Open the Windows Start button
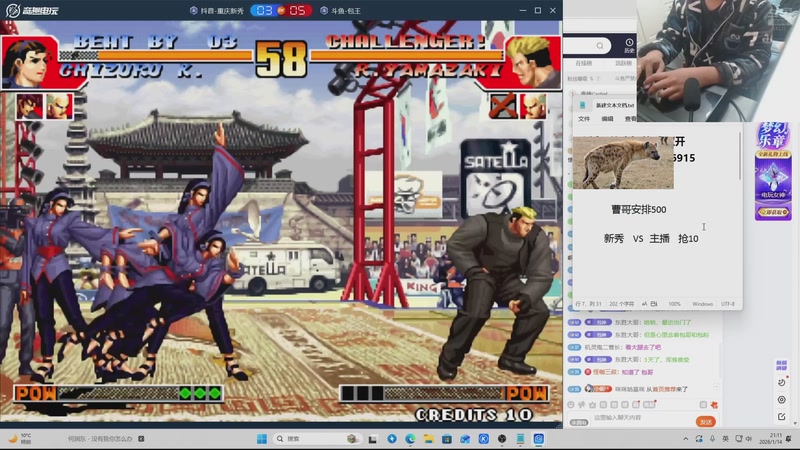 [x=262, y=439]
